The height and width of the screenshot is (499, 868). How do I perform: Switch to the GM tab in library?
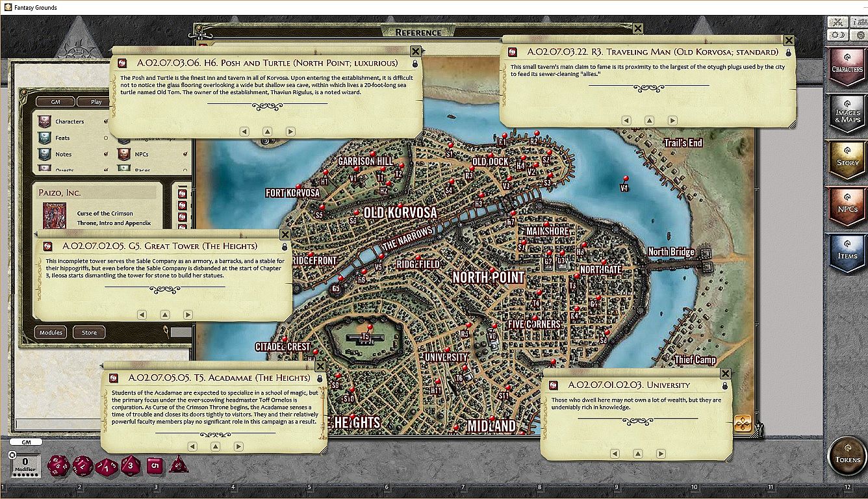pyautogui.click(x=55, y=102)
